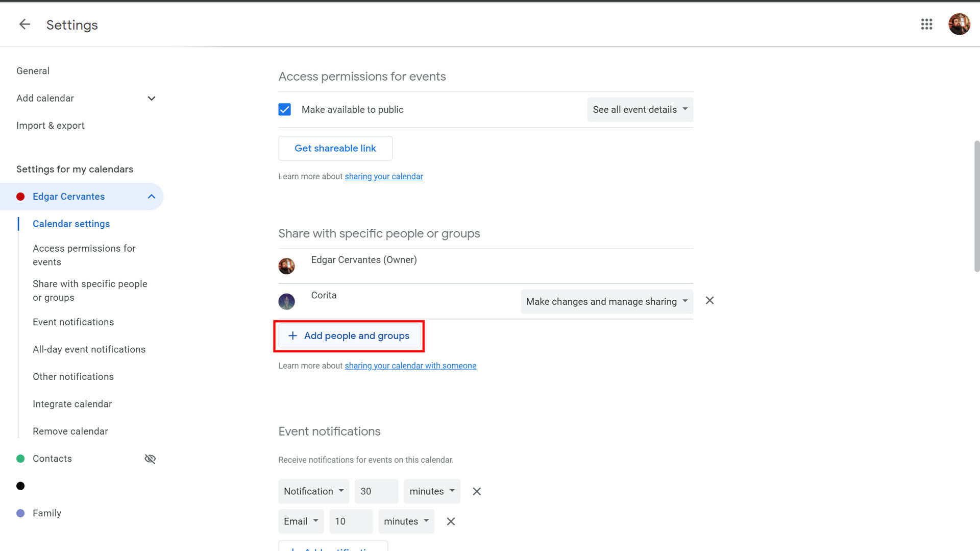Click Get shareable link button
The image size is (980, 551).
[x=335, y=148]
